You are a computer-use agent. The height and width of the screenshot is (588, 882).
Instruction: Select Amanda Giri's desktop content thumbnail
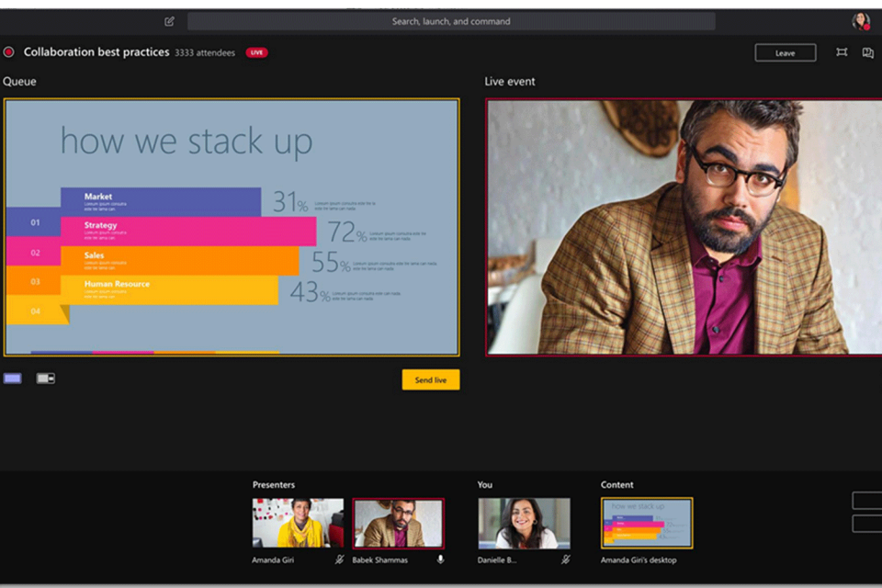click(x=647, y=523)
